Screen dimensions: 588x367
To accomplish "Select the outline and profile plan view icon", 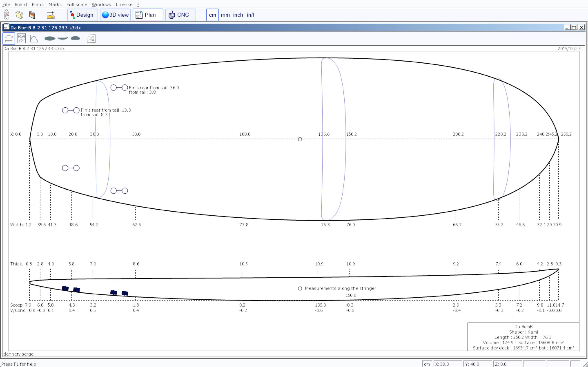I will coord(9,39).
